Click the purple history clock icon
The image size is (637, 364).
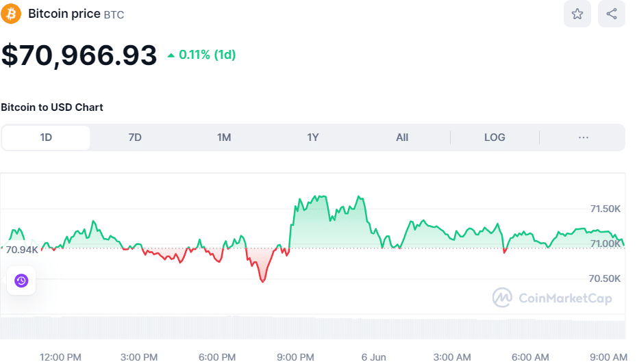pyautogui.click(x=21, y=281)
